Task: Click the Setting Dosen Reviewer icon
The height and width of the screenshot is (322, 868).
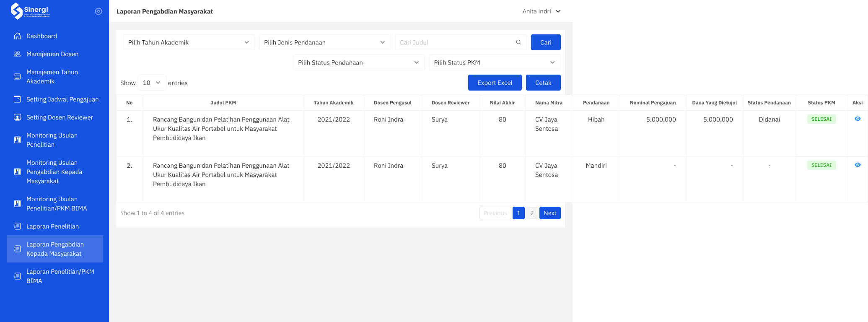Action: coord(17,117)
